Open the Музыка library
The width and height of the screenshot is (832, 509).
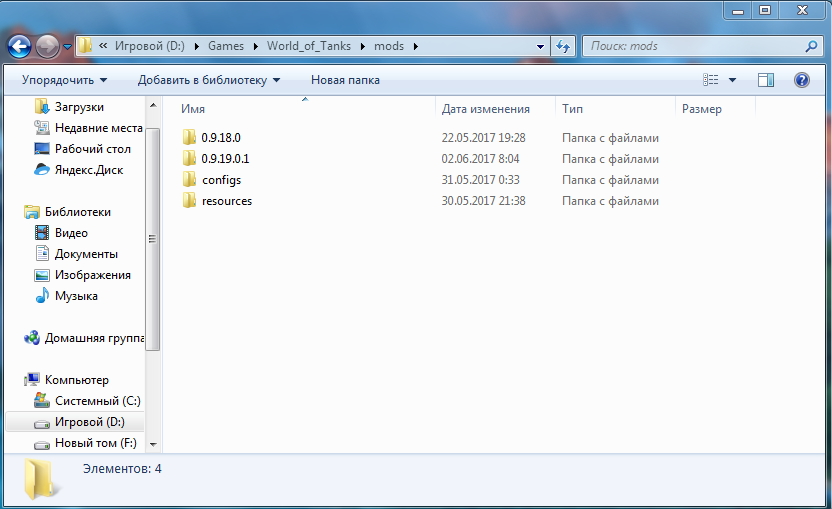click(x=76, y=296)
